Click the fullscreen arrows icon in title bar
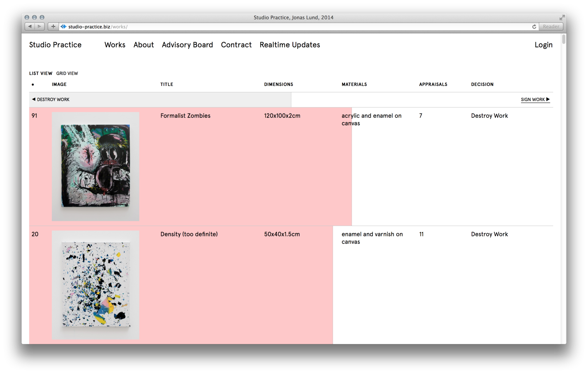 (562, 18)
